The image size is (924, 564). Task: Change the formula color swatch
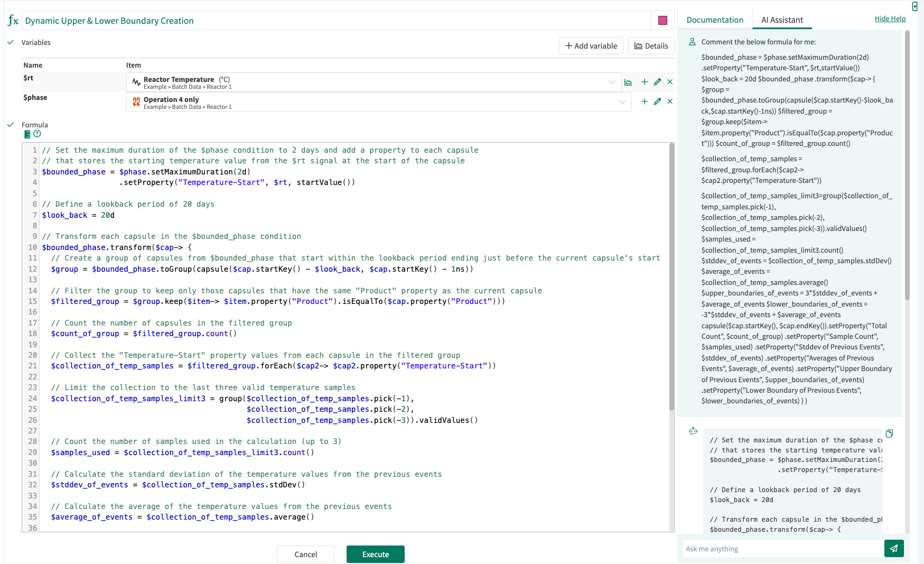[x=662, y=20]
